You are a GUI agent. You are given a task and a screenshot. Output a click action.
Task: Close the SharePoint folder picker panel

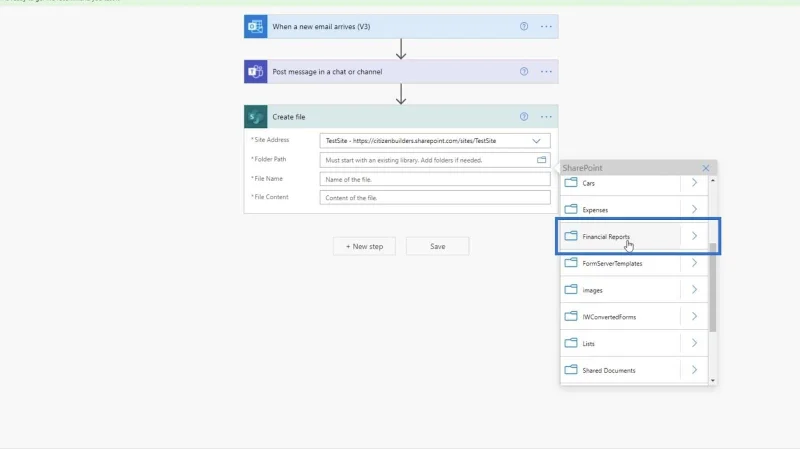tap(706, 168)
